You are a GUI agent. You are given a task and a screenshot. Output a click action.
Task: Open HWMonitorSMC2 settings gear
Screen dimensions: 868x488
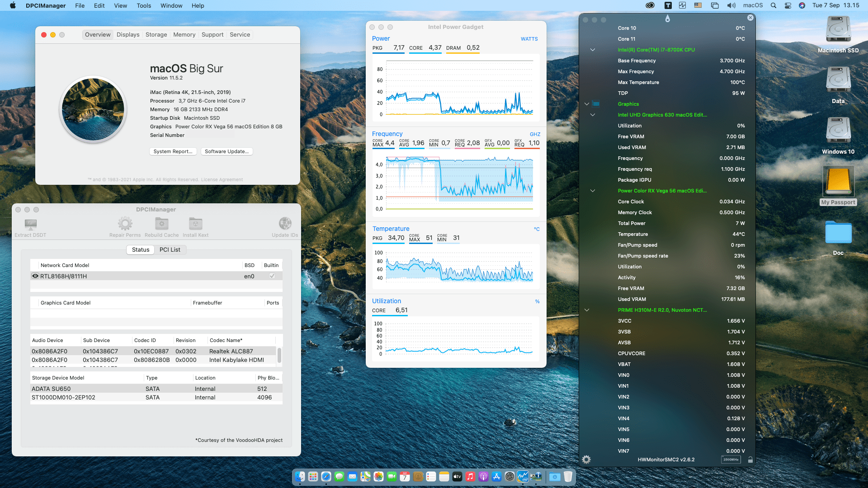pyautogui.click(x=586, y=460)
